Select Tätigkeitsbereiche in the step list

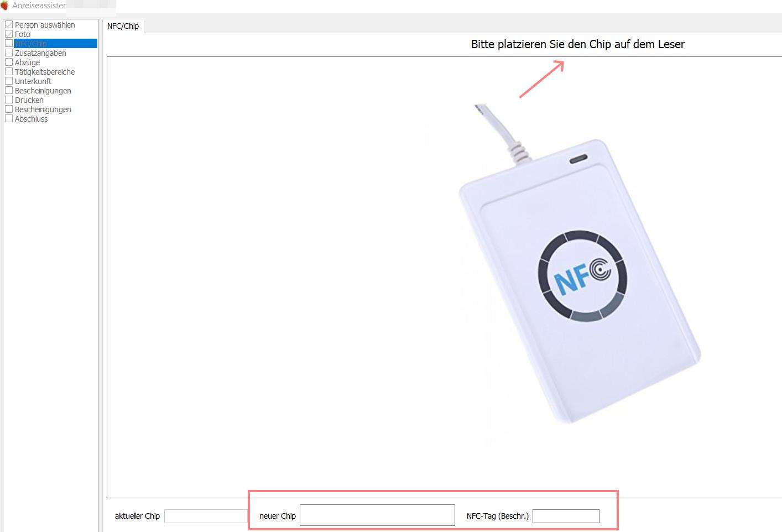[x=45, y=72]
